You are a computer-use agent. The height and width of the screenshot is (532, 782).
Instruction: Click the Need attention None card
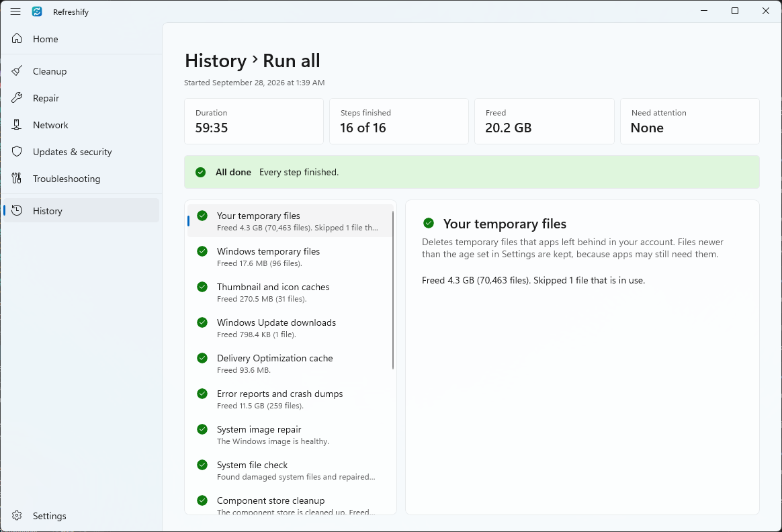[690, 121]
